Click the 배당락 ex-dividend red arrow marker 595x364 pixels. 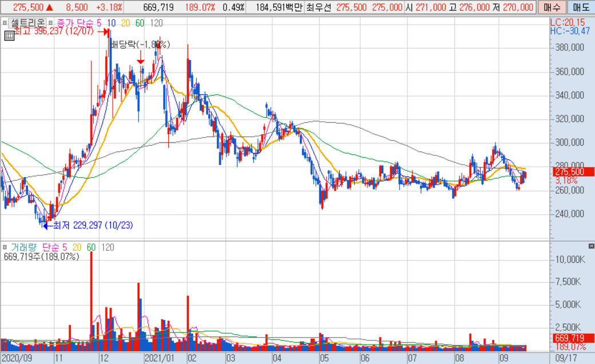point(140,58)
